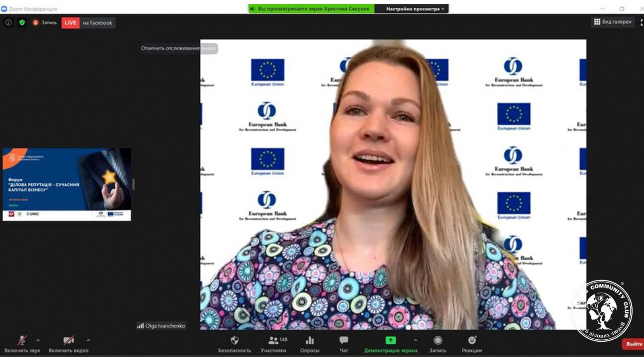Click the Запись record button in toolbar

coord(438,345)
